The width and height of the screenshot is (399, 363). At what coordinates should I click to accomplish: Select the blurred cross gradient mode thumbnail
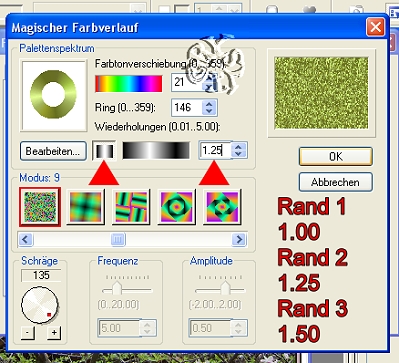[x=86, y=207]
